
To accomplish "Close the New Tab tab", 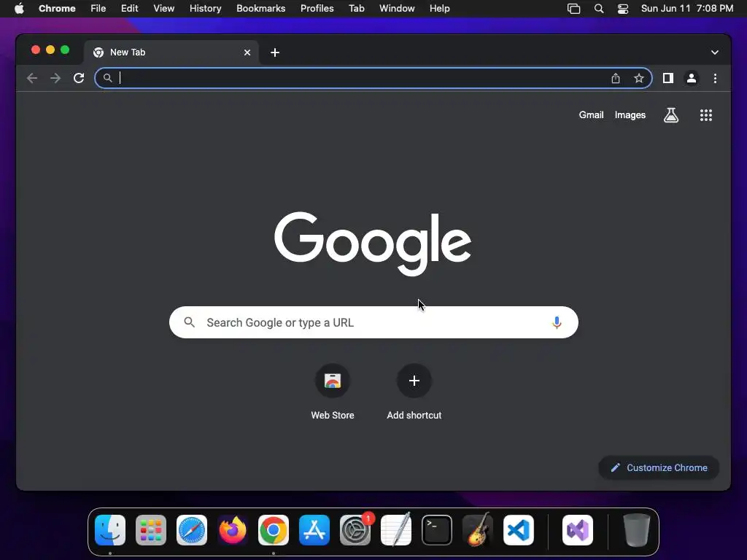I will tap(247, 52).
